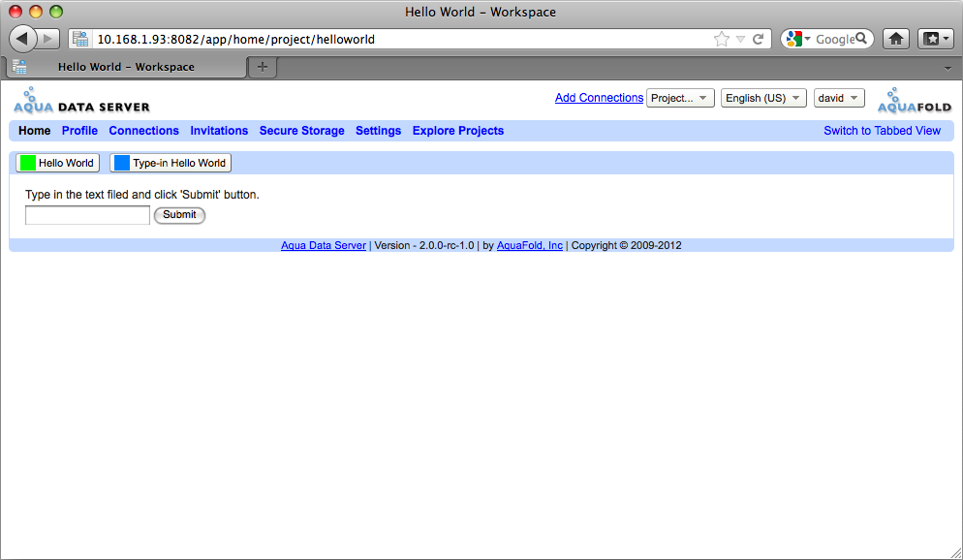Viewport: 963px width, 560px height.
Task: Click the red close window button
Action: coord(16,12)
